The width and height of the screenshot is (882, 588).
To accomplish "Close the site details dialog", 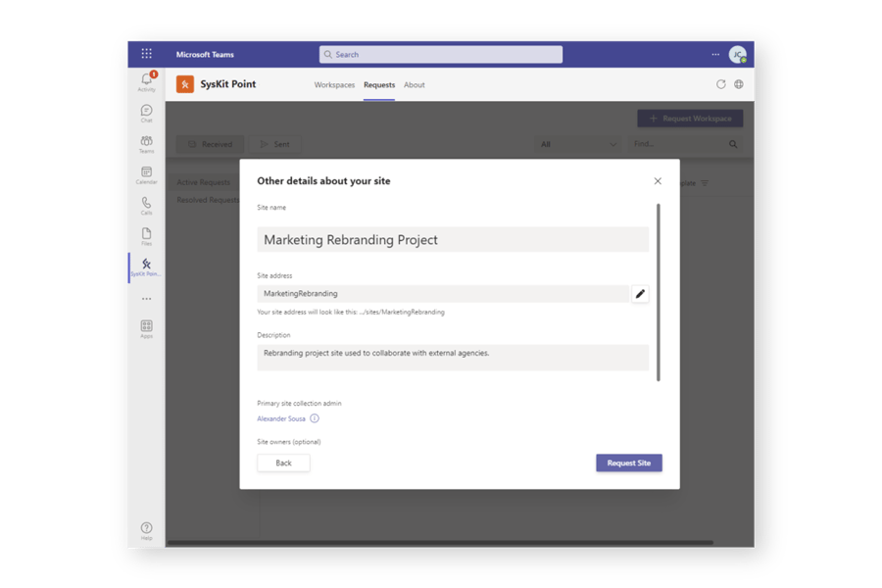I will point(658,181).
